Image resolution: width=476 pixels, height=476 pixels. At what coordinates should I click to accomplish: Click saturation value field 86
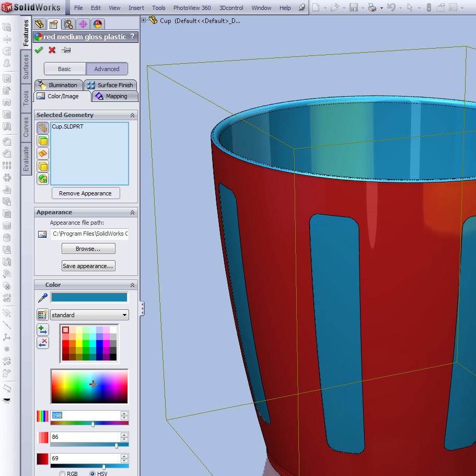point(85,437)
